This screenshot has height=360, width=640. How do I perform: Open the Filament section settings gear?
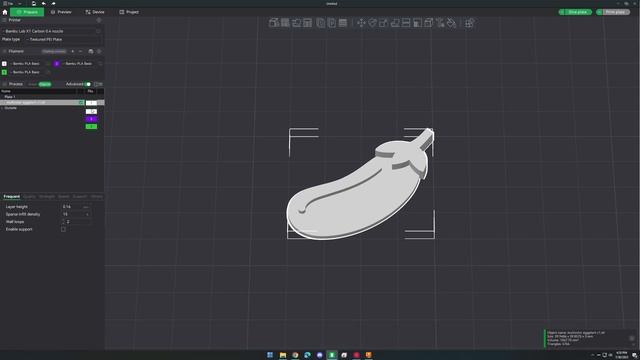[x=99, y=51]
